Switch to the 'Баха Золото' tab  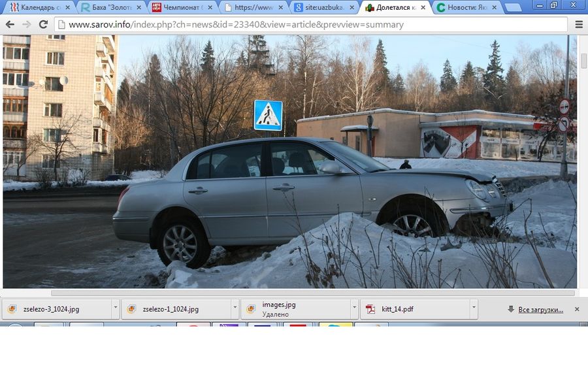(108, 8)
